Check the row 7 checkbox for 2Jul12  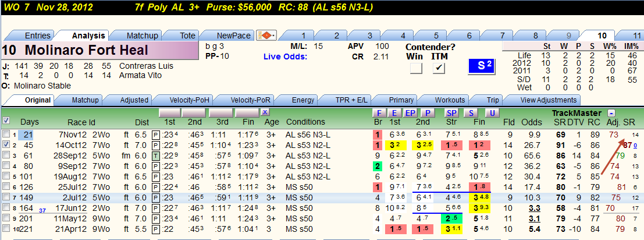6,197
